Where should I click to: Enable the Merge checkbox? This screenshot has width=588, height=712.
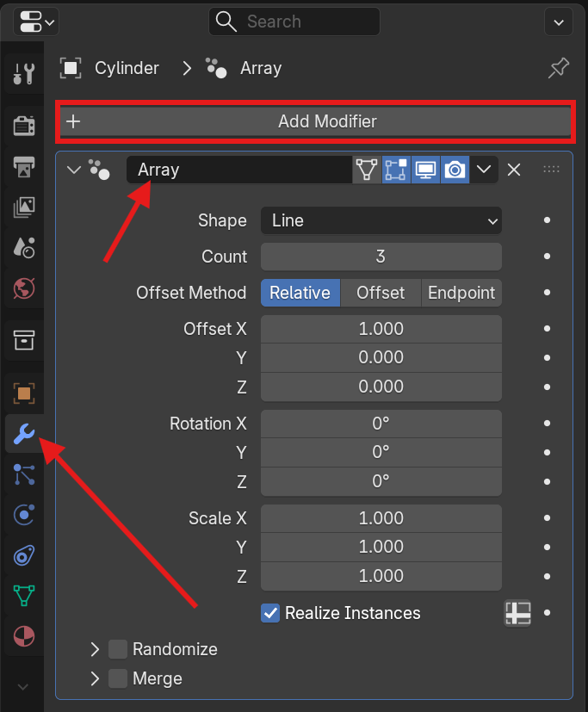[118, 678]
